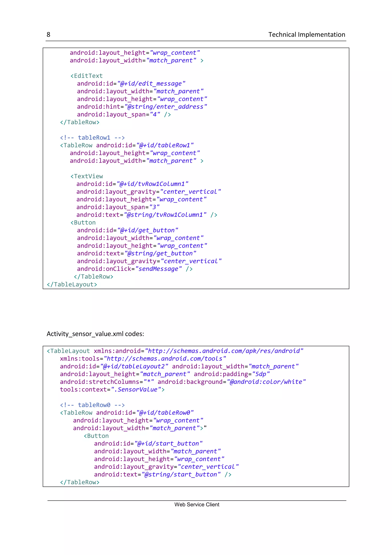Click the <TableLayout xmlns:android= opening line

175,351
